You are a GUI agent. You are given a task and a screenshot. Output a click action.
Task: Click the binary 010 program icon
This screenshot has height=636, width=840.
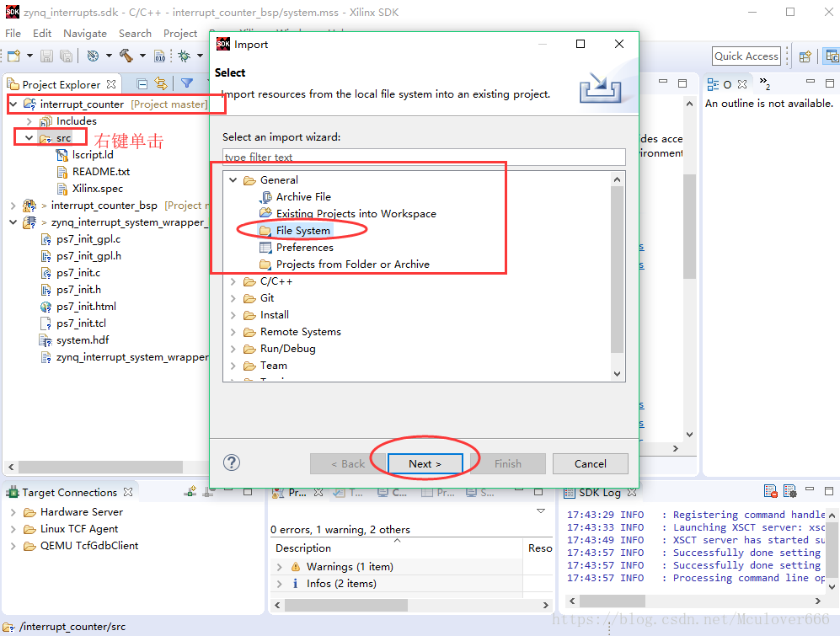click(x=159, y=56)
